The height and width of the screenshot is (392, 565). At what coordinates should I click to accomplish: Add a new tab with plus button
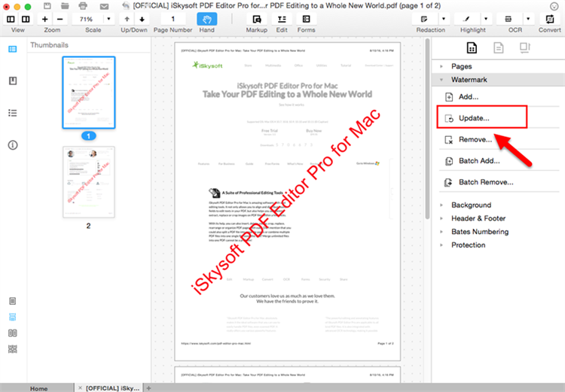148,388
